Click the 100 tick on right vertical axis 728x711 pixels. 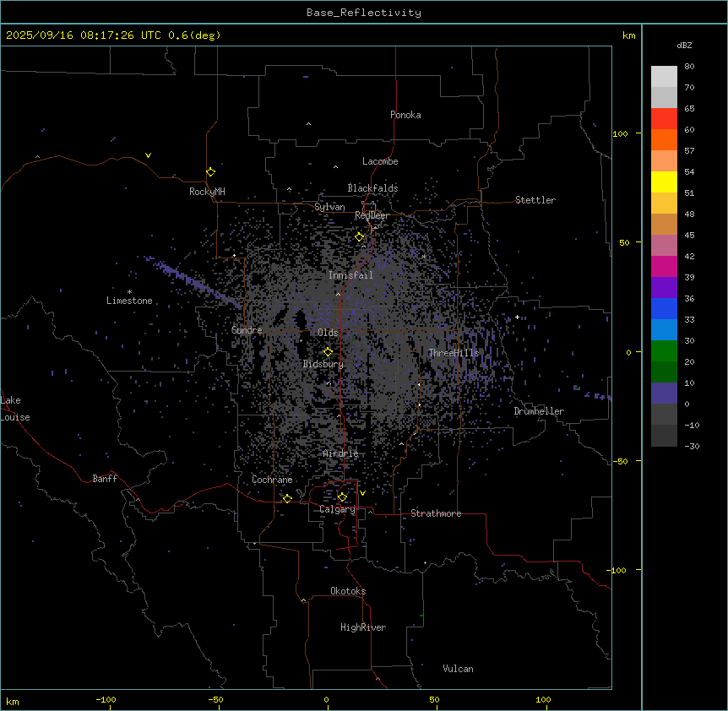[620, 133]
